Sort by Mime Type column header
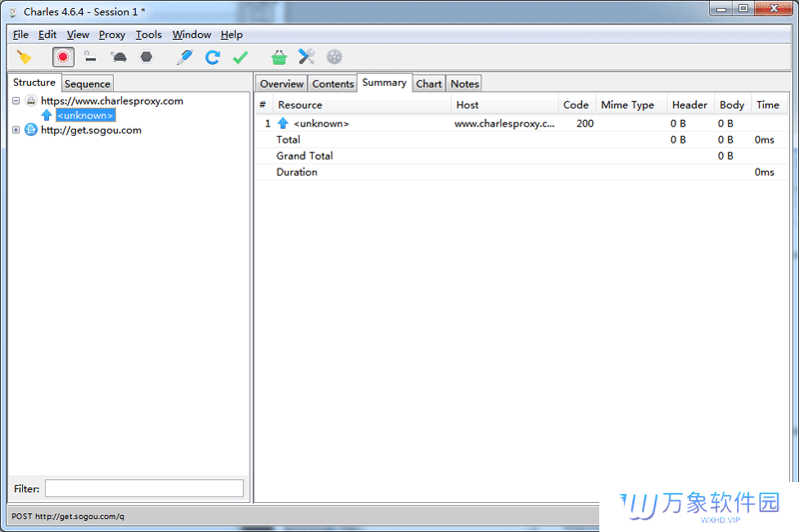The image size is (799, 532). coord(631,105)
